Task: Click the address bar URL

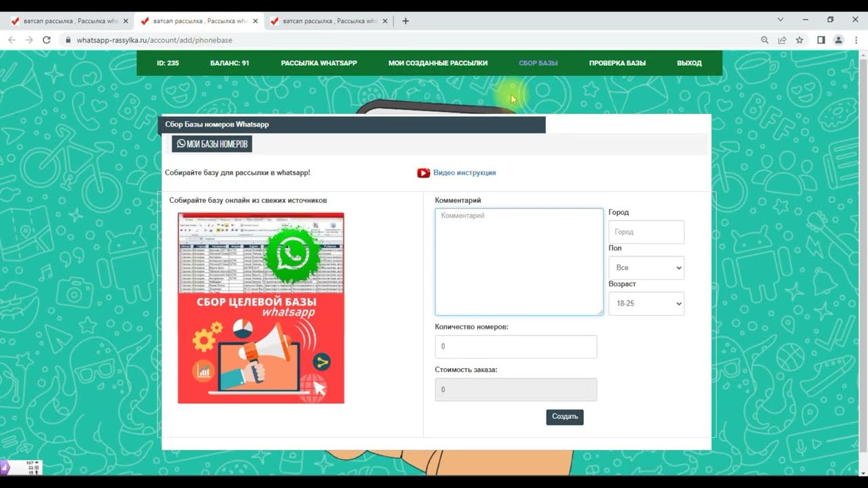Action: (x=155, y=40)
